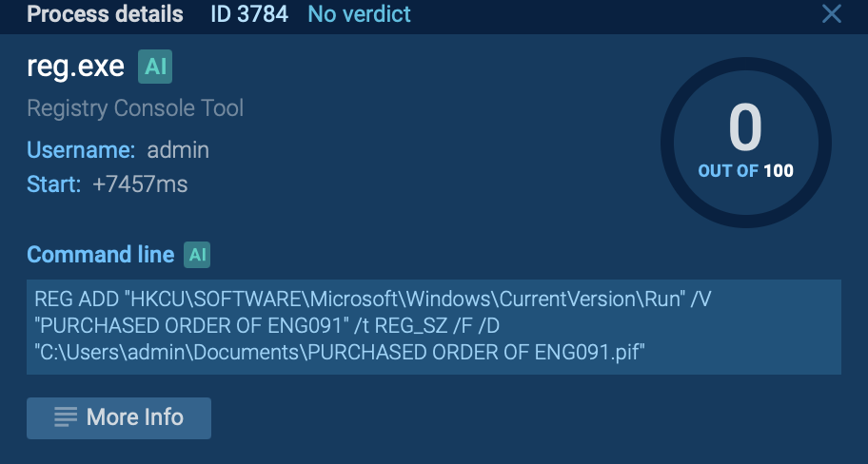
Task: Click the Start field label
Action: 53,184
